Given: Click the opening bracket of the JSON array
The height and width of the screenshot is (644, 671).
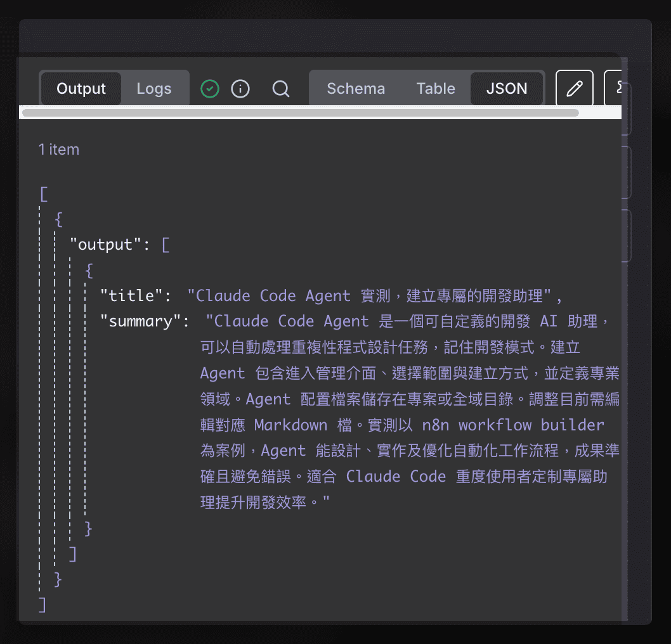Looking at the screenshot, I should (x=43, y=194).
